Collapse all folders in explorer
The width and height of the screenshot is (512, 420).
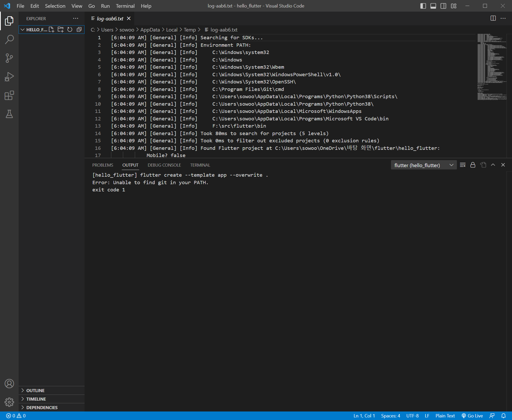coord(79,29)
